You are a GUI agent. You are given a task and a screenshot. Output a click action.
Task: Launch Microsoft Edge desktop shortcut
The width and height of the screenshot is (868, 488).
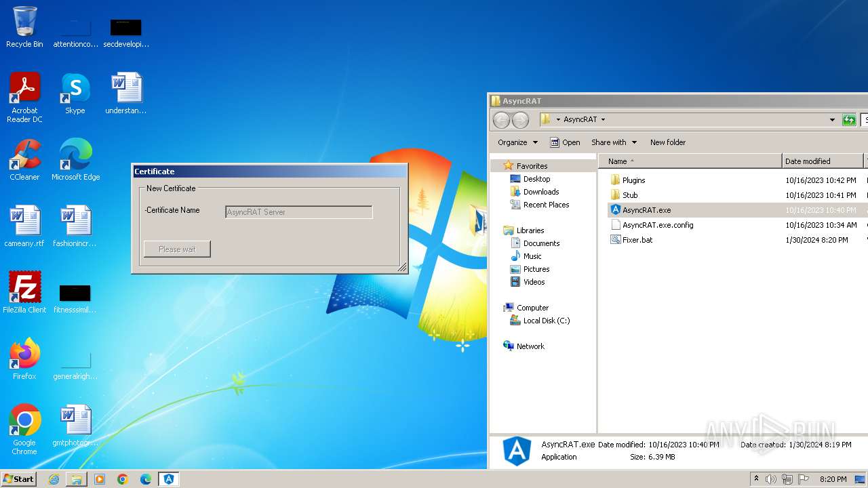coord(75,160)
